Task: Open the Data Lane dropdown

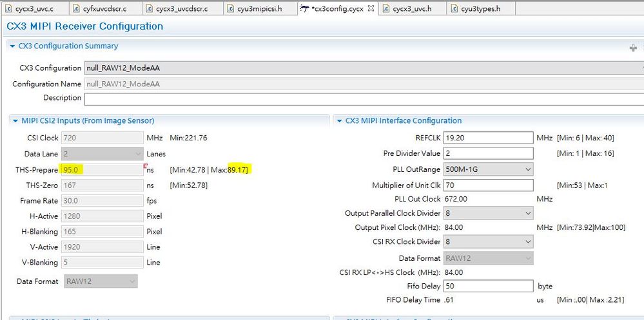Action: [x=102, y=154]
